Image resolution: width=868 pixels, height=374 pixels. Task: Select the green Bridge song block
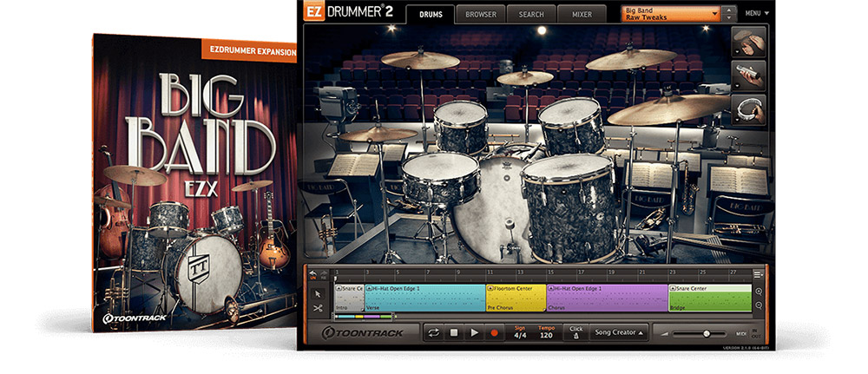click(710, 298)
